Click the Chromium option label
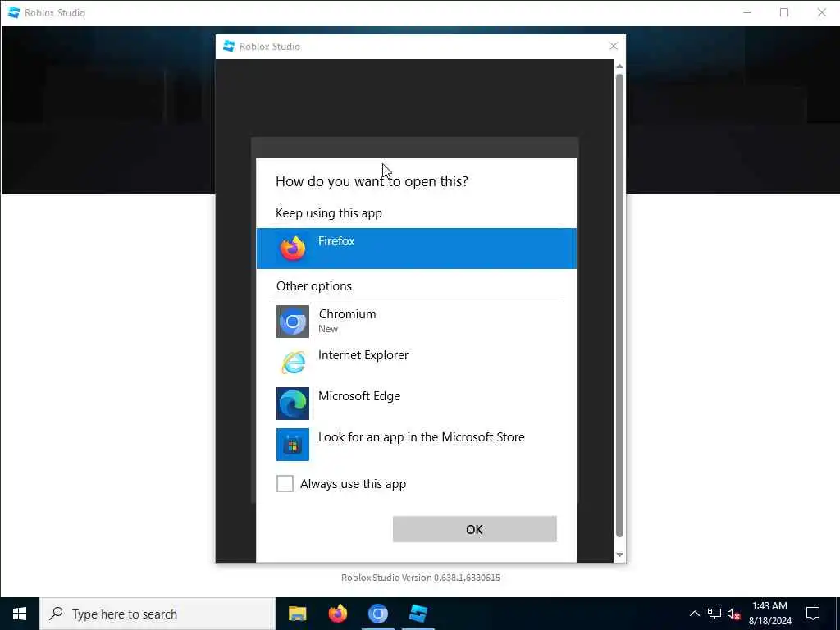 (x=347, y=314)
